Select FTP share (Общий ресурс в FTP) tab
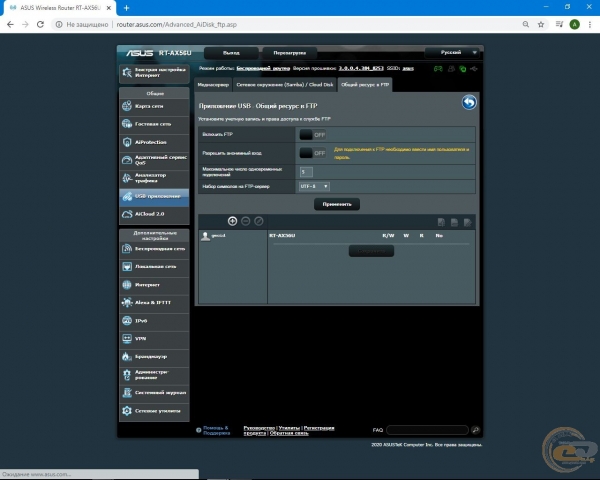Viewport: 600px width, 480px height. 365,85
